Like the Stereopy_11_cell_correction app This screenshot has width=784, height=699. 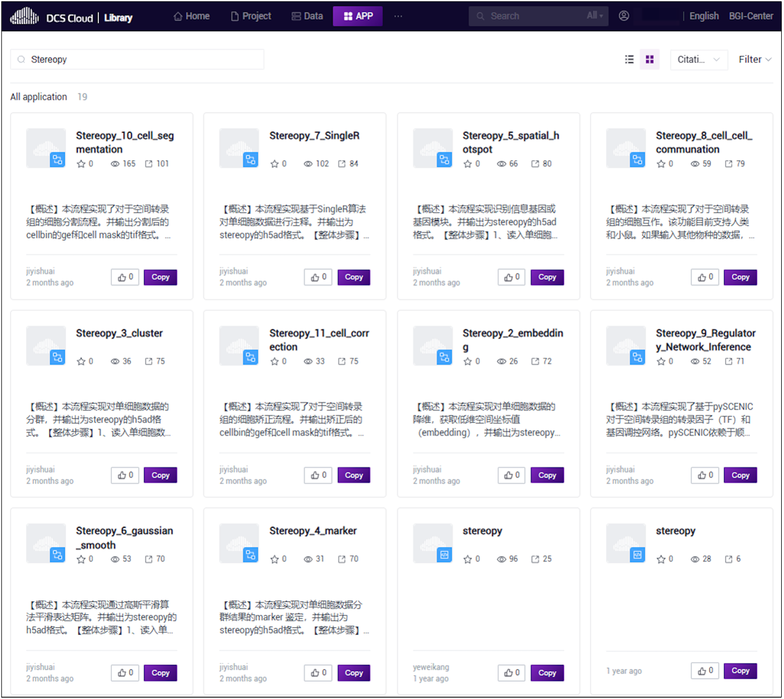point(318,475)
